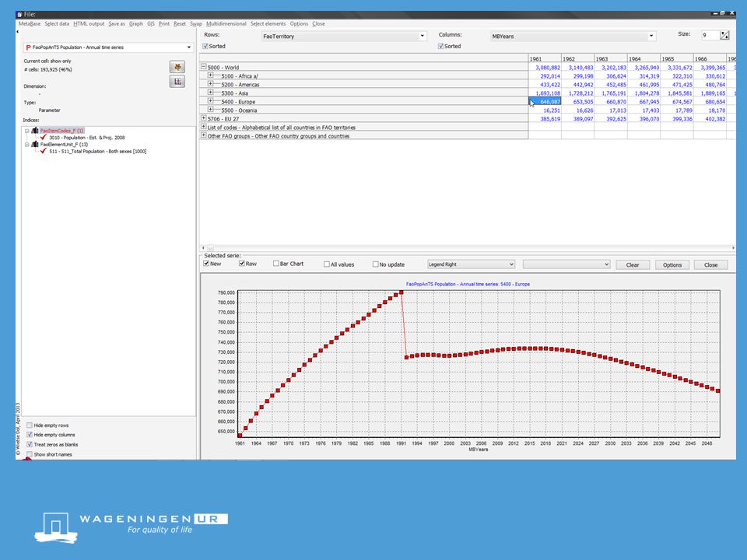Screen dimensions: 747x560
Task: Expand the 5400 - Europe row
Action: [x=211, y=101]
